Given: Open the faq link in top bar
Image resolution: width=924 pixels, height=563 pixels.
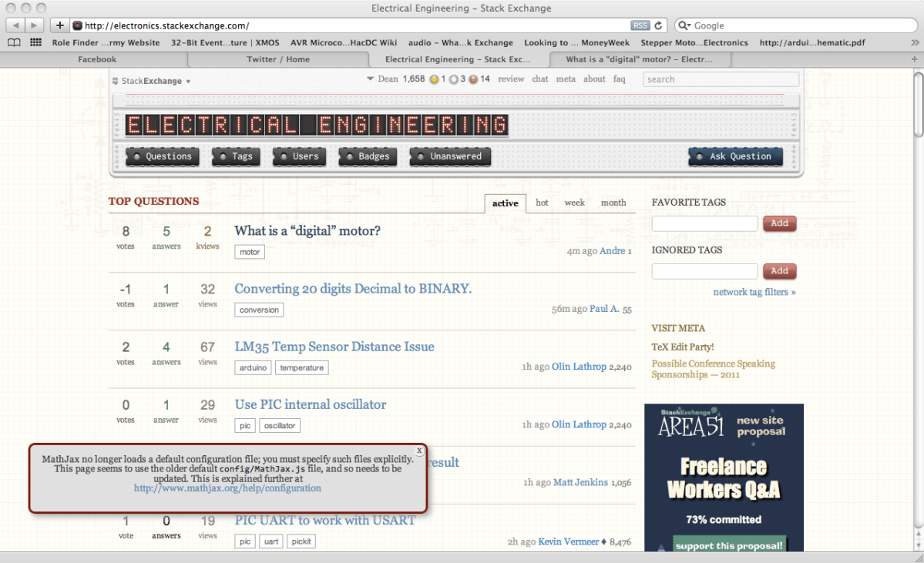Looking at the screenshot, I should point(619,79).
